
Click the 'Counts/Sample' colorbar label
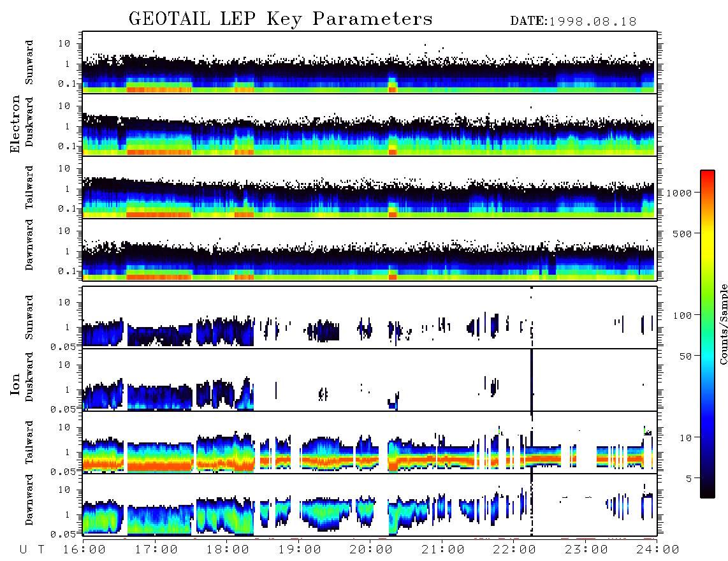tap(723, 324)
